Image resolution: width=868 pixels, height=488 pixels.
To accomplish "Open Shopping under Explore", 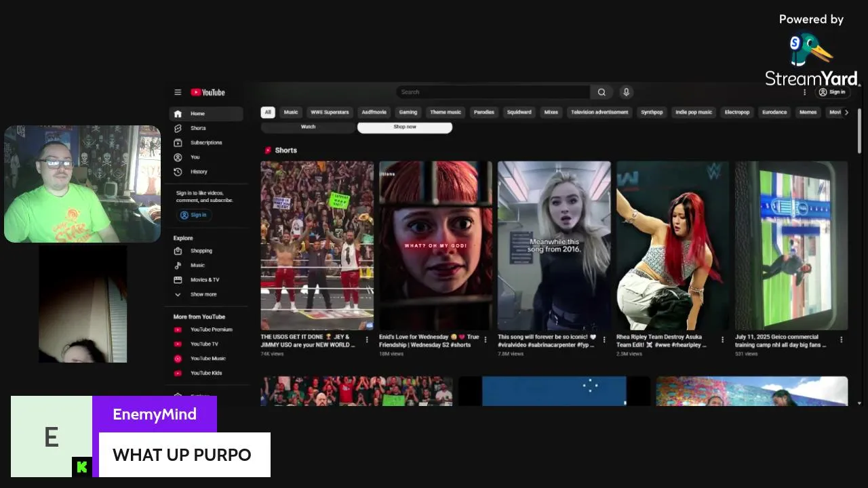I will point(206,251).
